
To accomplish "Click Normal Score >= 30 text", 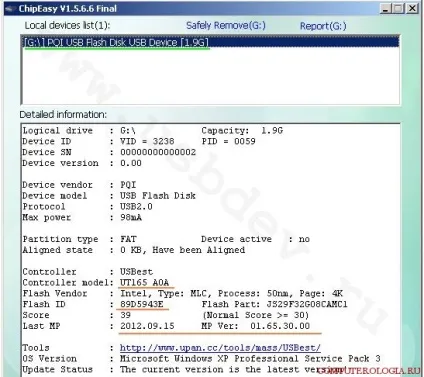I will [x=256, y=315].
